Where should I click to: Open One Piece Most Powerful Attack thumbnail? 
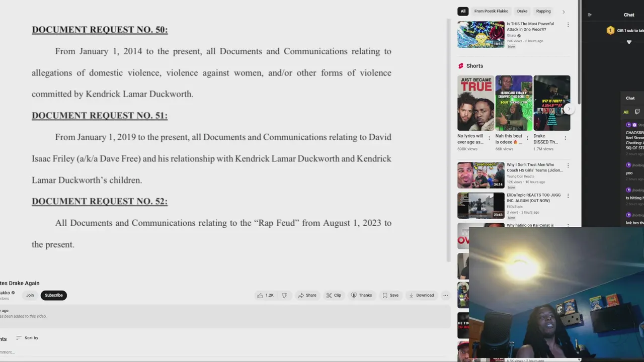pos(481,34)
